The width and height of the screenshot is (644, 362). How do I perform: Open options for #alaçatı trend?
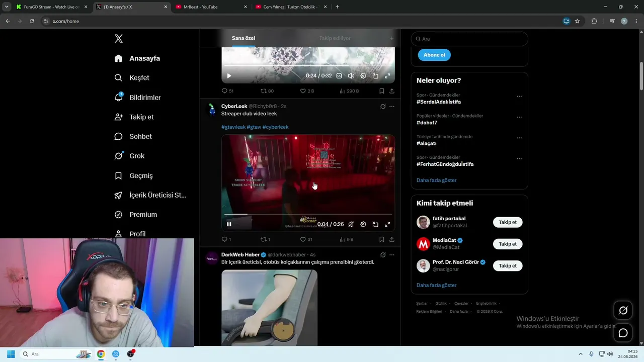[519, 138]
